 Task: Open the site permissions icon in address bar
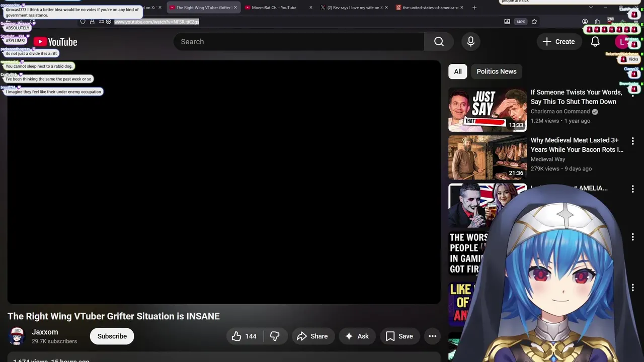tap(102, 22)
